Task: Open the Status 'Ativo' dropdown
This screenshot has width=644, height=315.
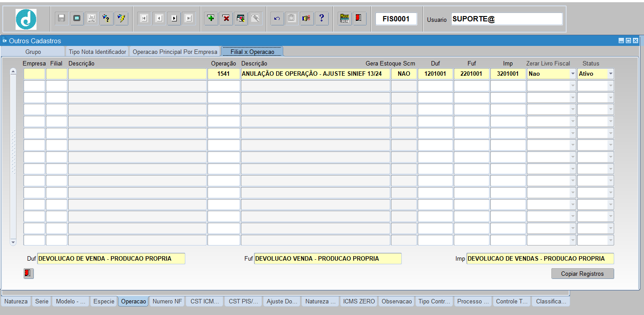Action: pyautogui.click(x=611, y=74)
